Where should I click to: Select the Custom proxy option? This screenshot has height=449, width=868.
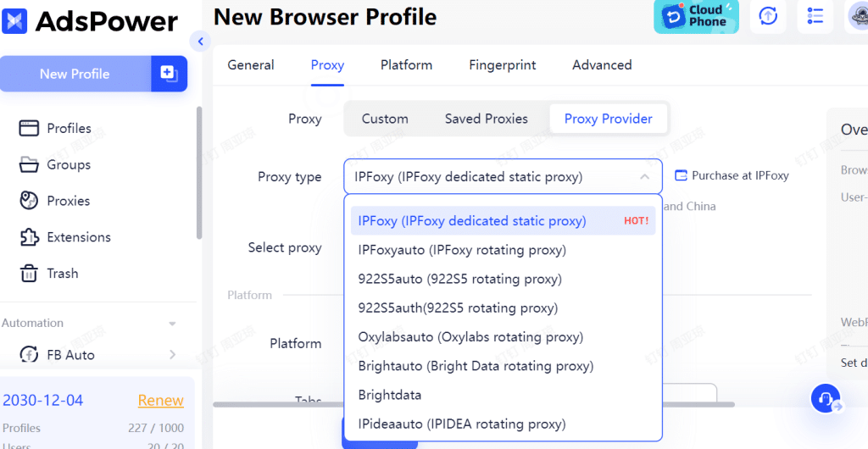pos(385,119)
